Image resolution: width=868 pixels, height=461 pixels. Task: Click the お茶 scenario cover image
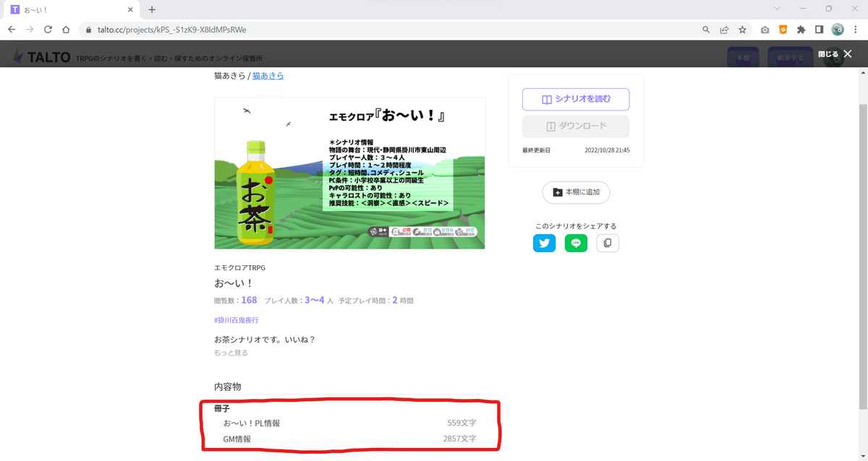349,173
